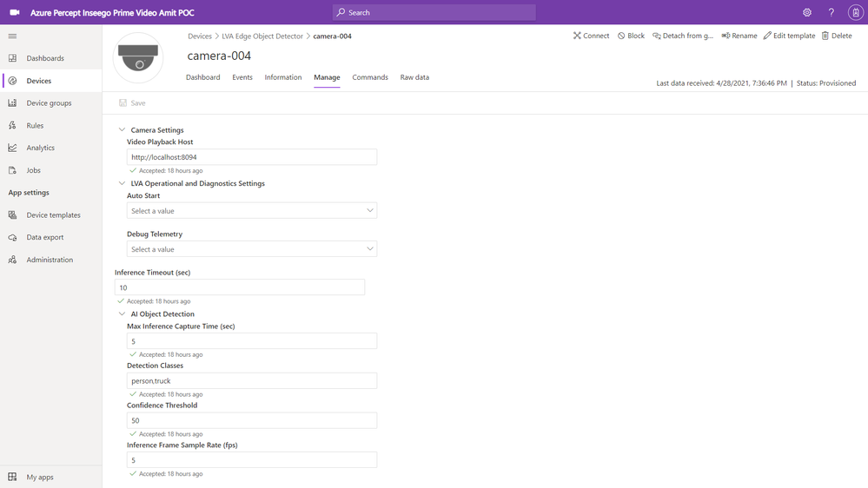Viewport: 868px width, 488px height.
Task: Collapse LVA Operational and Diagnostics Settings section
Action: 122,183
